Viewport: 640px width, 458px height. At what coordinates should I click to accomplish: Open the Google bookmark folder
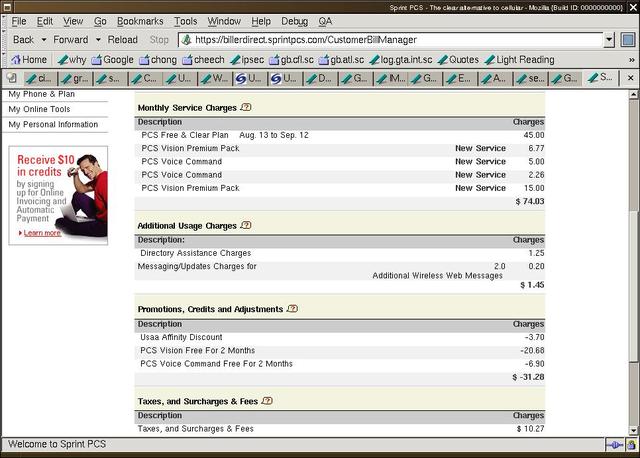coord(113,60)
